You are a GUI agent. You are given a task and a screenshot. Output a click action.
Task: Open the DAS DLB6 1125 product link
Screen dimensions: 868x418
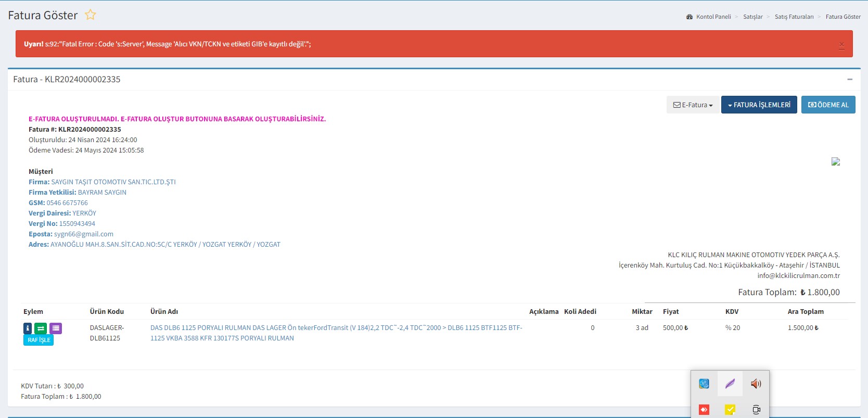[336, 328]
